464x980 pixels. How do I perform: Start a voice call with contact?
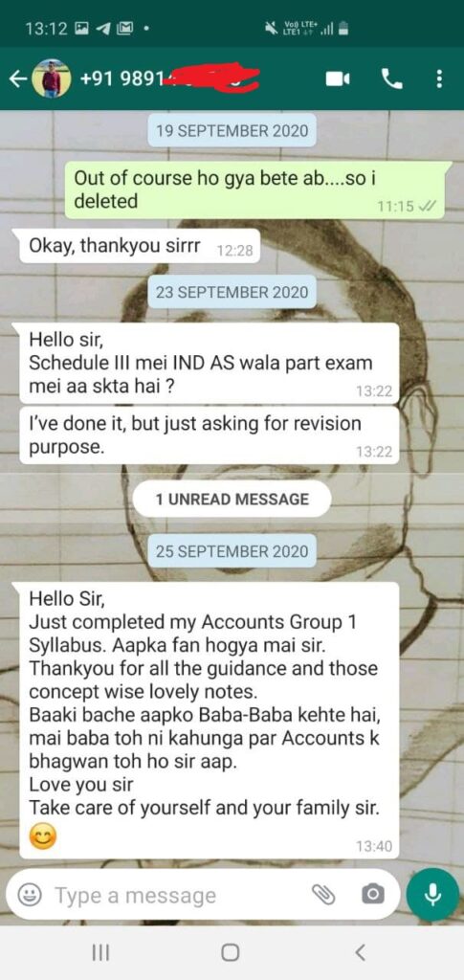click(391, 78)
